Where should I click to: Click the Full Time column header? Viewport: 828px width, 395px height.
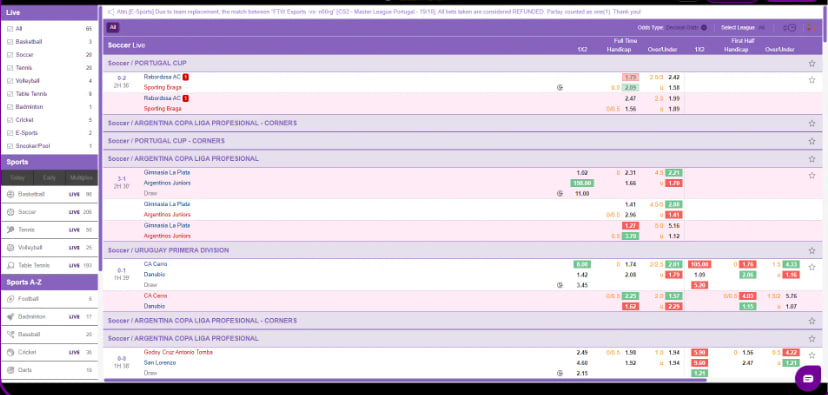(x=625, y=41)
